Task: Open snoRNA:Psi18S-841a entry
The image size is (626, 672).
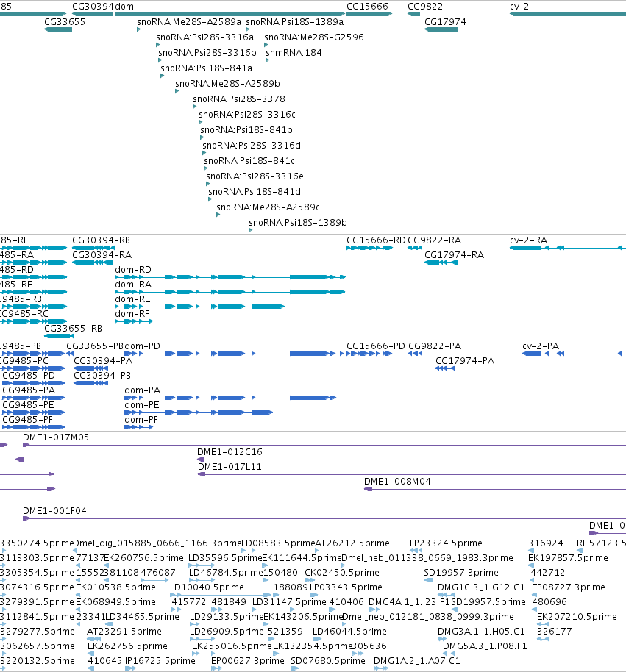Action: (x=206, y=68)
